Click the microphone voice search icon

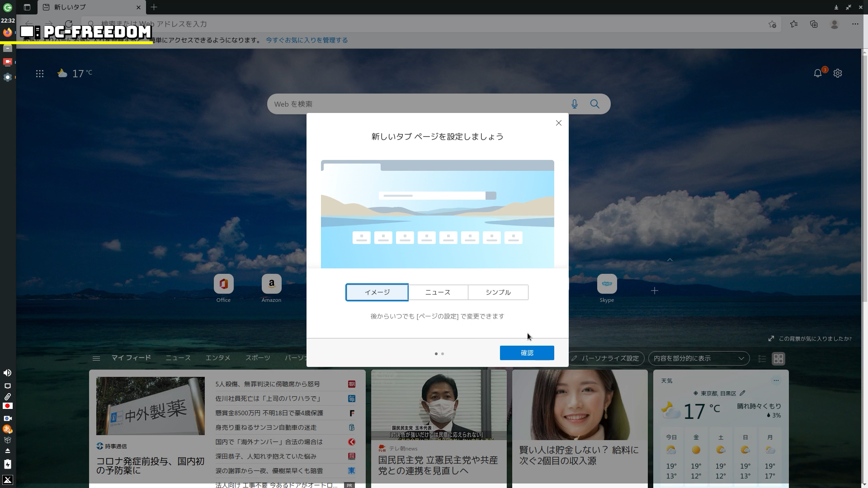pyautogui.click(x=575, y=104)
